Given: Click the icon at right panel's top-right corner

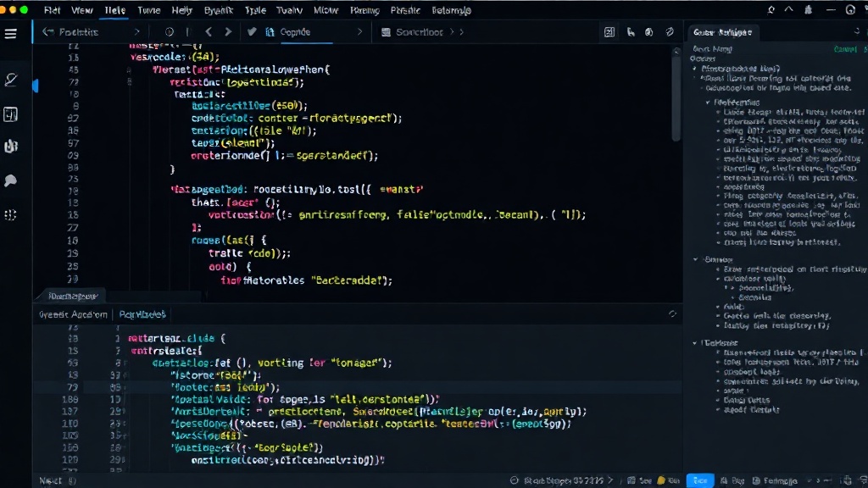Looking at the screenshot, I should [858, 31].
